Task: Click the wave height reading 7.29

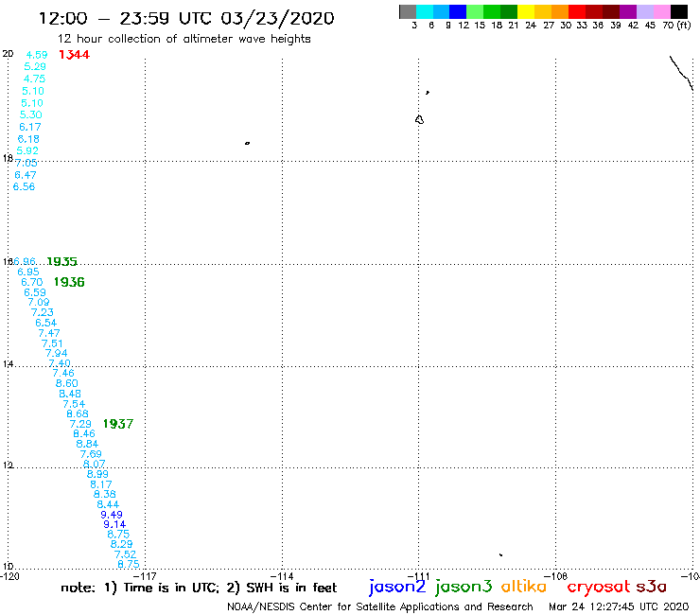Action: (80, 424)
